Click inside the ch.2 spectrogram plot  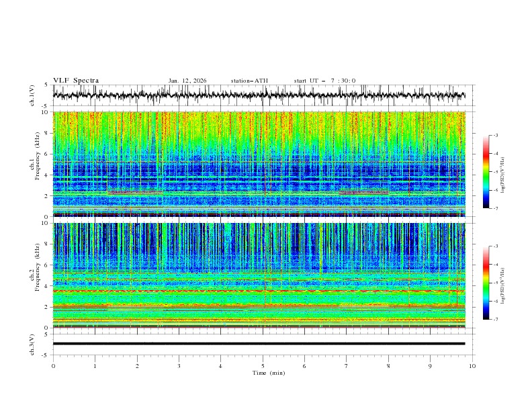259,275
